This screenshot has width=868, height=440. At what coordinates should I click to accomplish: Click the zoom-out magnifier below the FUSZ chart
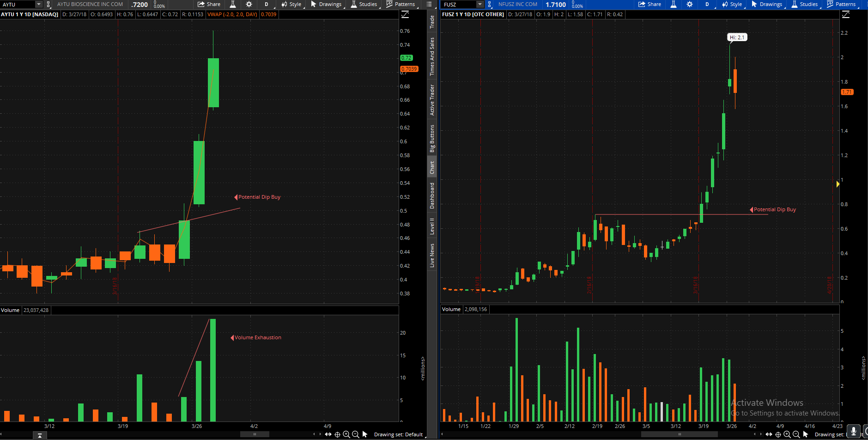click(x=796, y=434)
